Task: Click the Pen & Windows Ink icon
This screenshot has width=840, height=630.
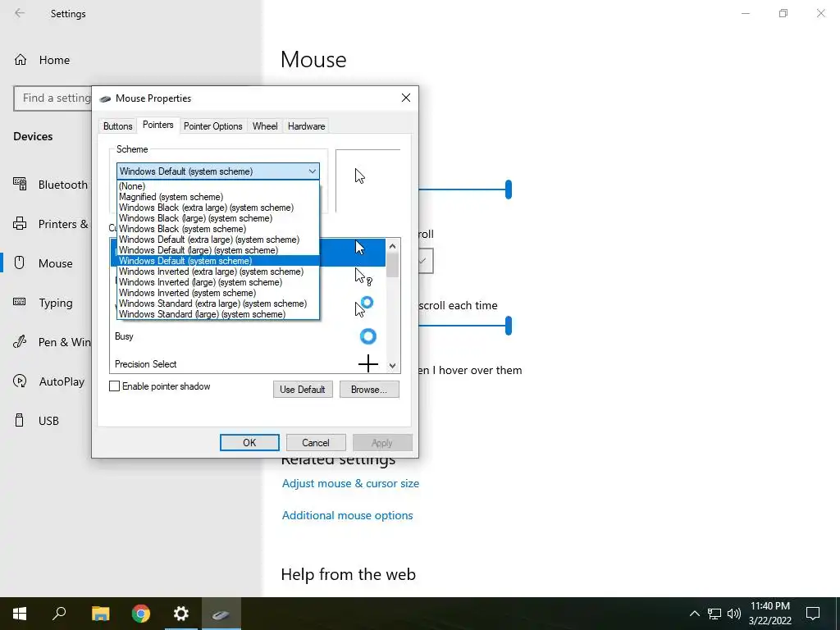Action: (x=20, y=342)
